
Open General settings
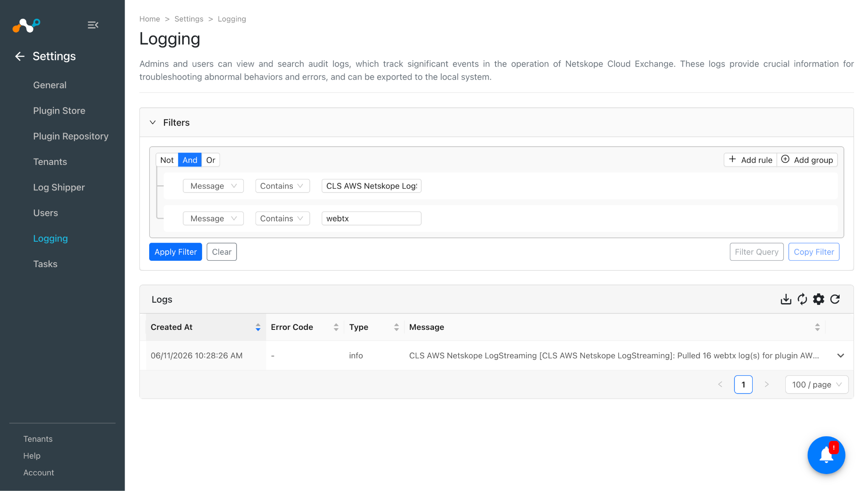50,85
